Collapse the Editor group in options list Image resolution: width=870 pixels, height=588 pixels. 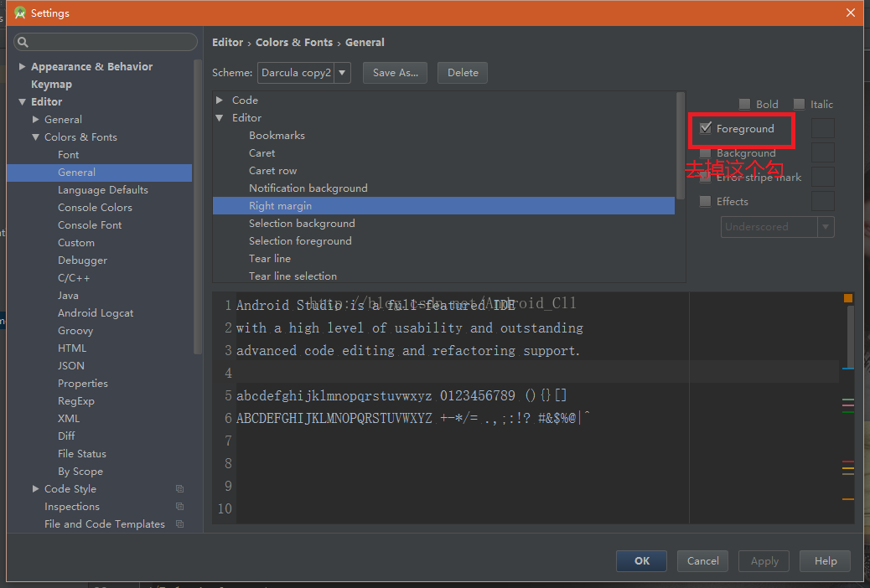(x=219, y=117)
